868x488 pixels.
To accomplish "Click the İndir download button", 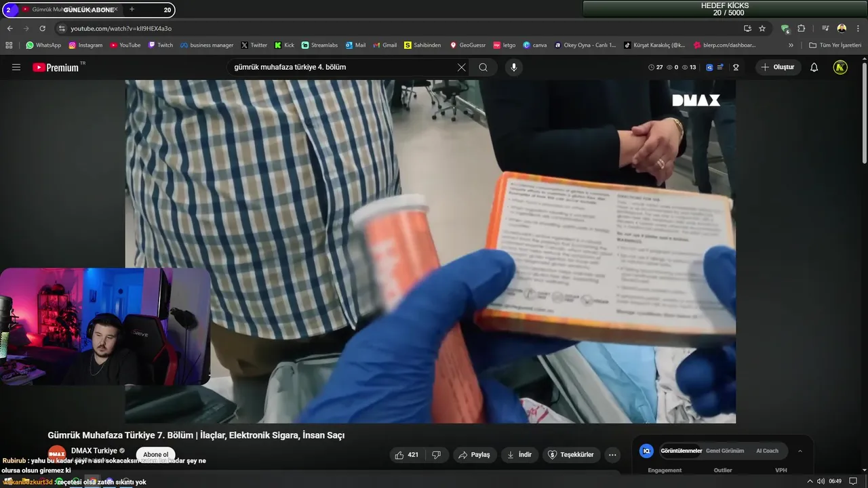I will [x=519, y=455].
